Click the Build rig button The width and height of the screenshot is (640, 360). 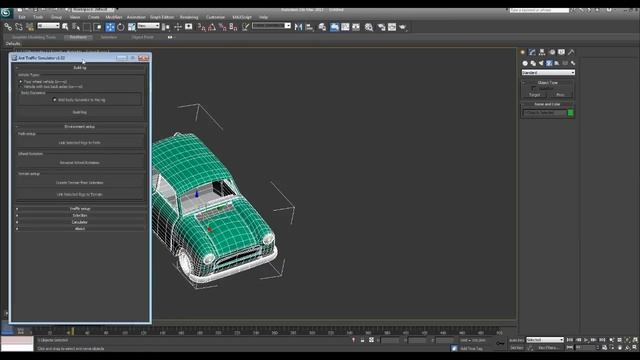coord(80,112)
